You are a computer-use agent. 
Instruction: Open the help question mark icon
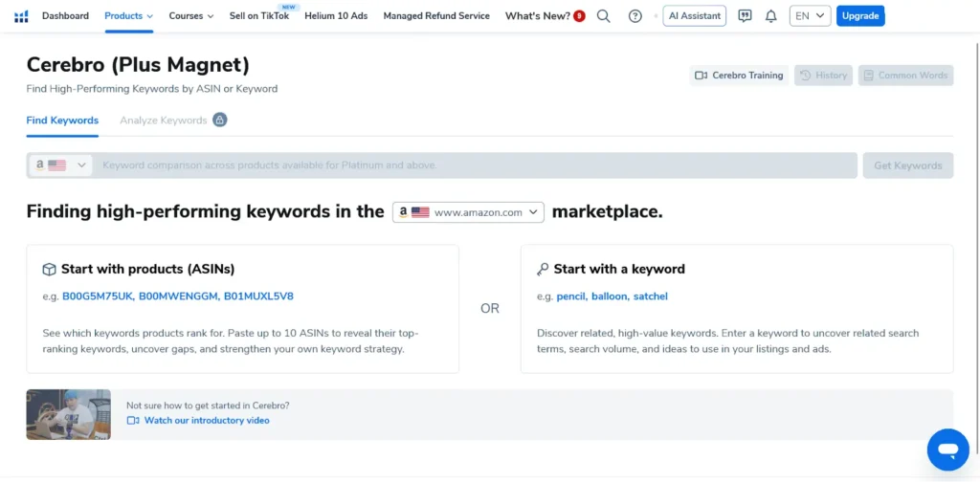(635, 16)
